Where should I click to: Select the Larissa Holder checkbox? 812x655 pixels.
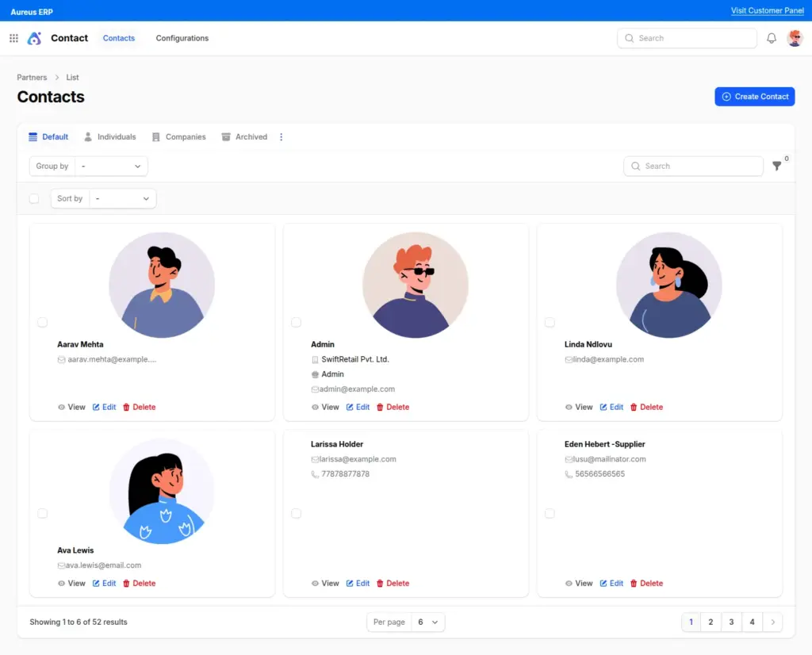[296, 514]
